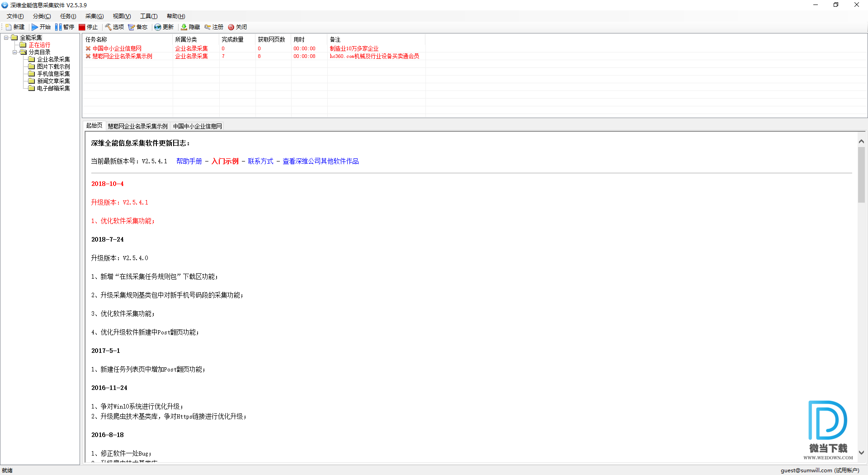The image size is (868, 475).
Task: Click the scroll down arrow of the log panel
Action: (861, 452)
